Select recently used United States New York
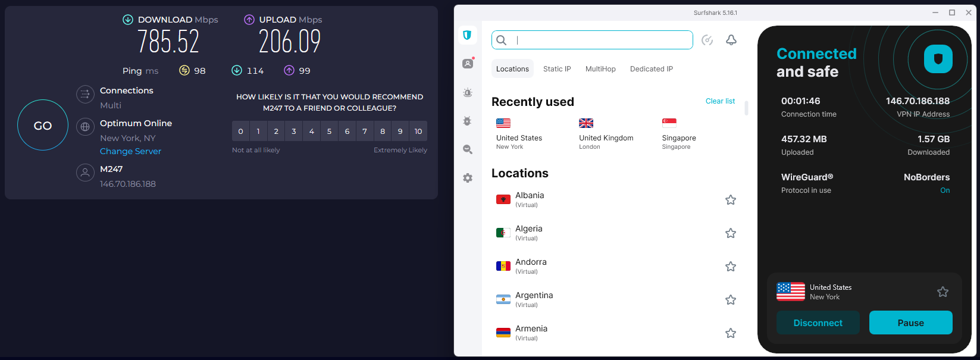Screen dimensions: 980x360 519,134
